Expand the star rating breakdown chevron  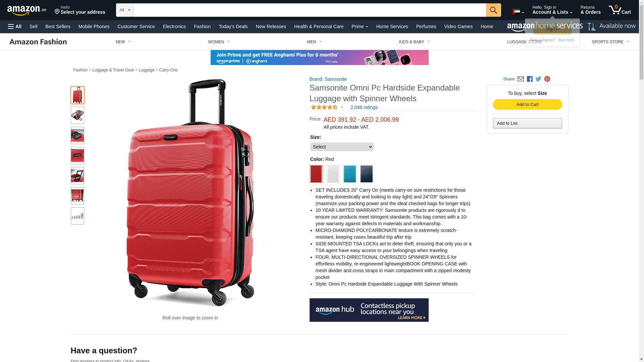coord(342,108)
